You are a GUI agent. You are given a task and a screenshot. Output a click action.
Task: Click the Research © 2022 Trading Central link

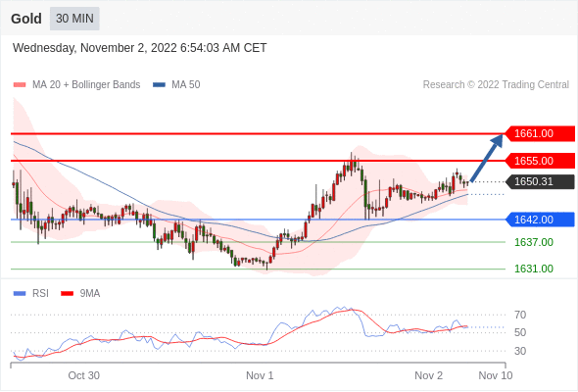click(x=496, y=85)
